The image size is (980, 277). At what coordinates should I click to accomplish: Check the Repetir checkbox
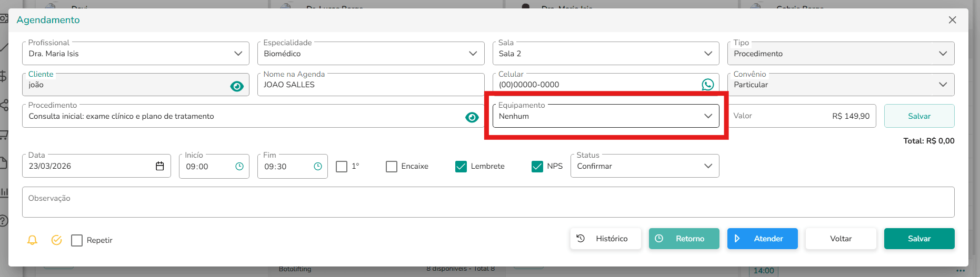[77, 240]
